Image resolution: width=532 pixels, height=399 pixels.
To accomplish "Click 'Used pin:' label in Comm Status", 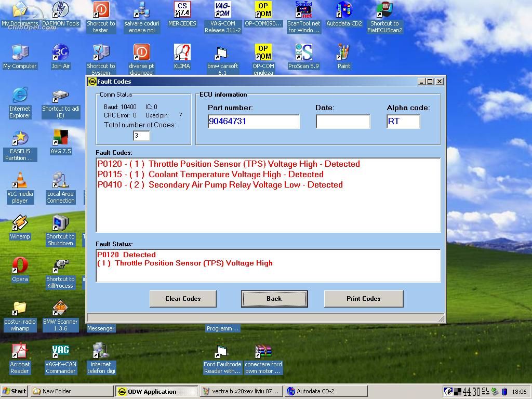I will (157, 115).
